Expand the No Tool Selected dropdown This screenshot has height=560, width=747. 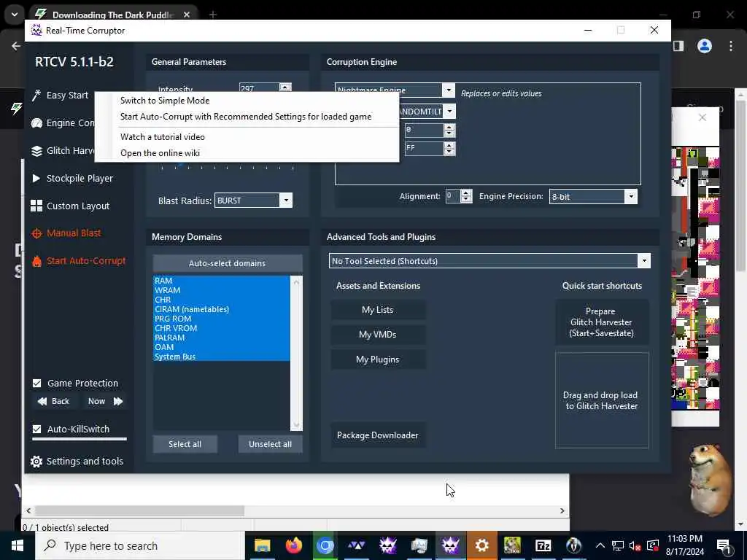644,261
